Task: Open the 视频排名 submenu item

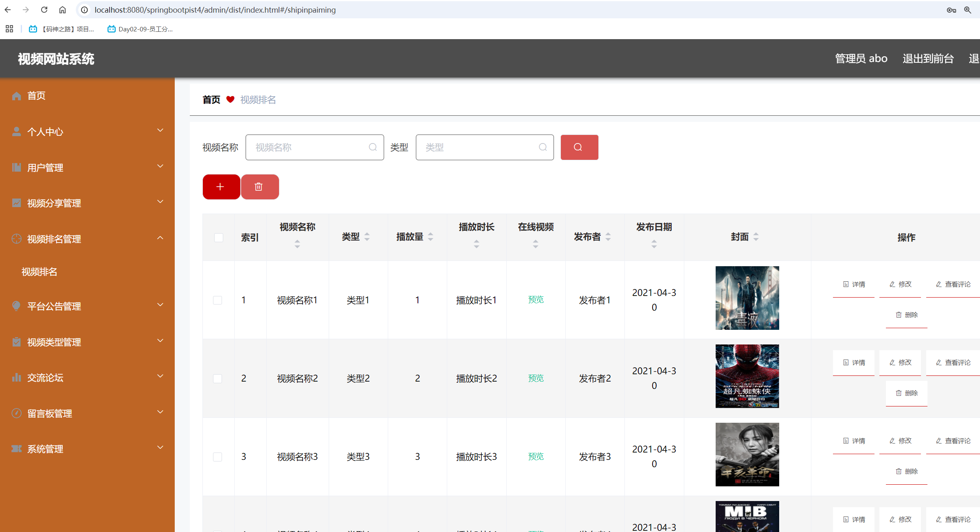Action: click(40, 272)
